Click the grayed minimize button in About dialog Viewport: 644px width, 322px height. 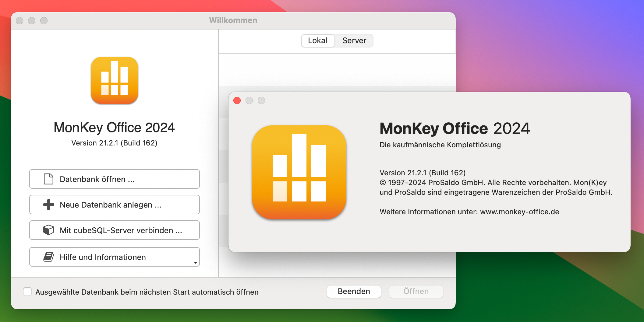coord(249,100)
